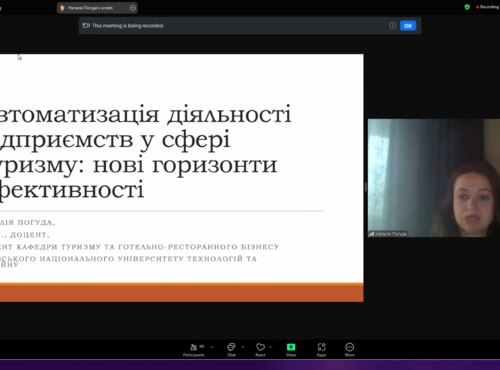The image size is (500, 370).
Task: Open the Apps menu
Action: [321, 350]
